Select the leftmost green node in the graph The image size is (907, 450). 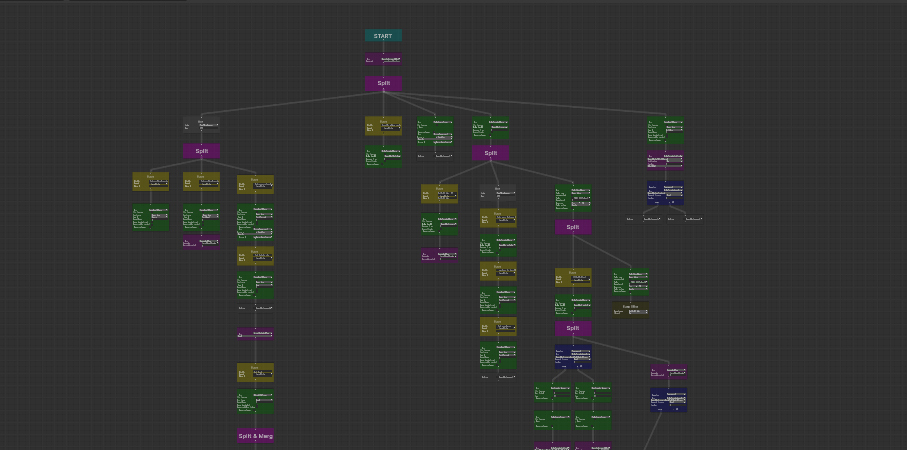pyautogui.click(x=151, y=218)
